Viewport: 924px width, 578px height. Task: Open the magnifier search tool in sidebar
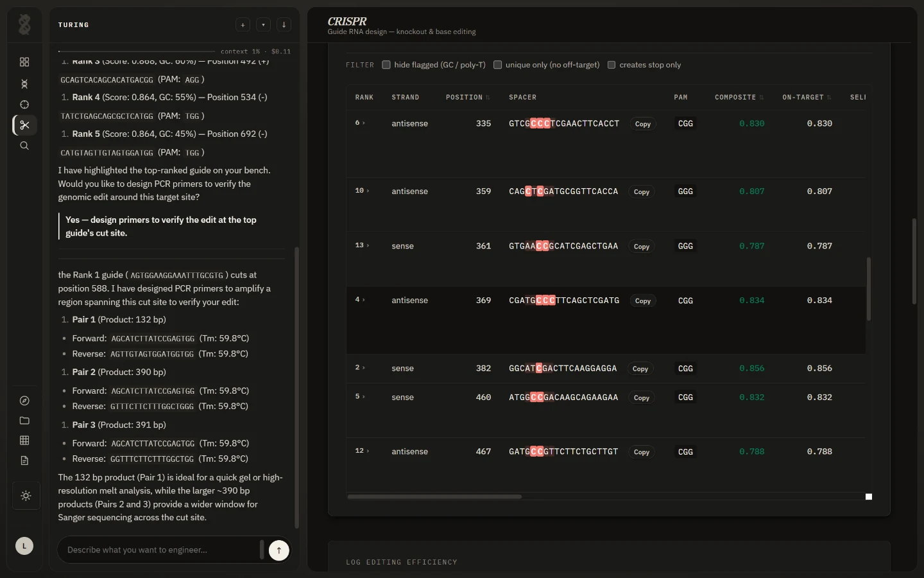[24, 146]
